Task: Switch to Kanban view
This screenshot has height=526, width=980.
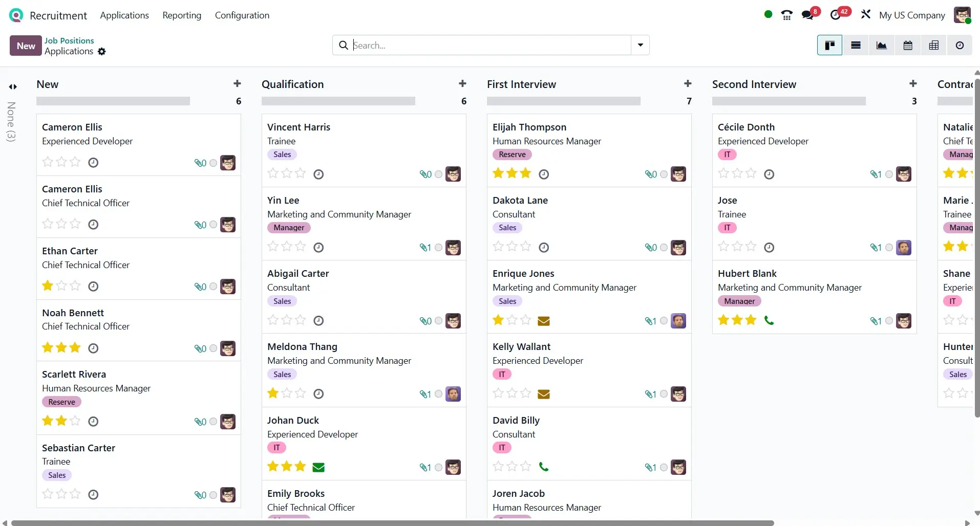Action: tap(829, 46)
